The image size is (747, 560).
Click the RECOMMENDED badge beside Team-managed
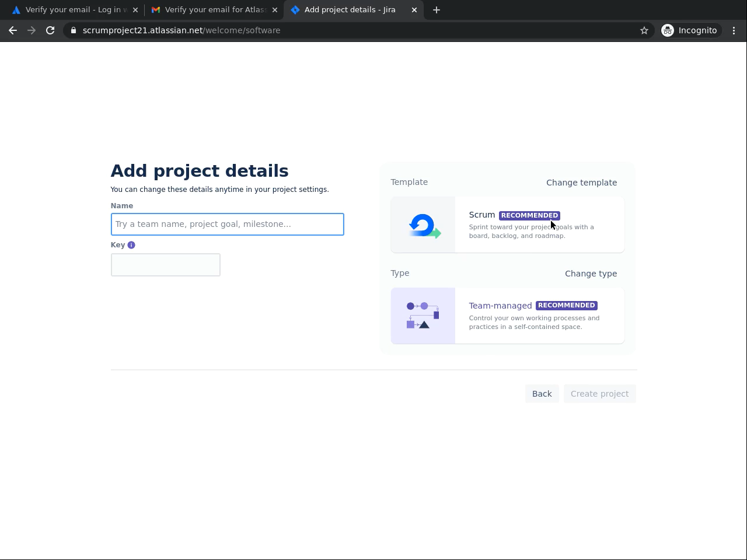tap(567, 305)
